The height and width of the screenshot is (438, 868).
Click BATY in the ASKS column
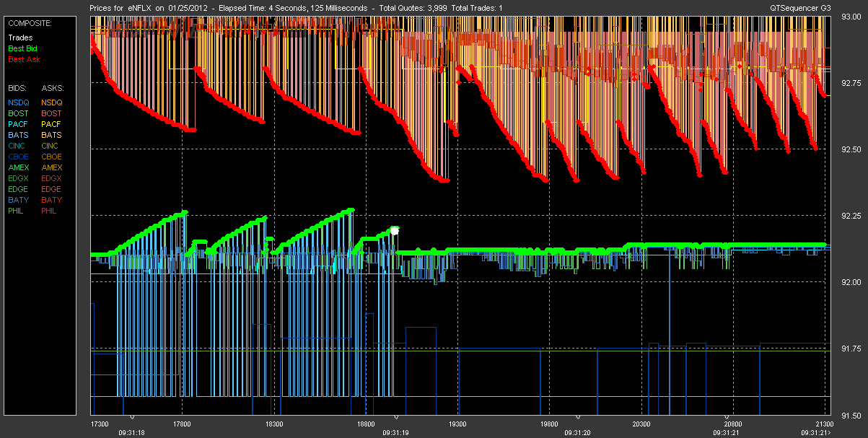coord(51,200)
